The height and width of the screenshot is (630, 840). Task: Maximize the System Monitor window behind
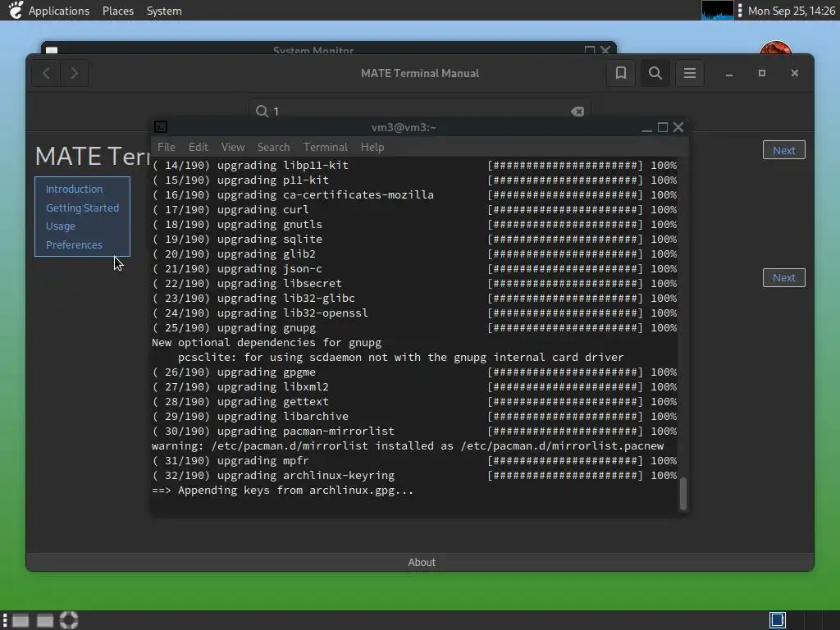point(590,50)
